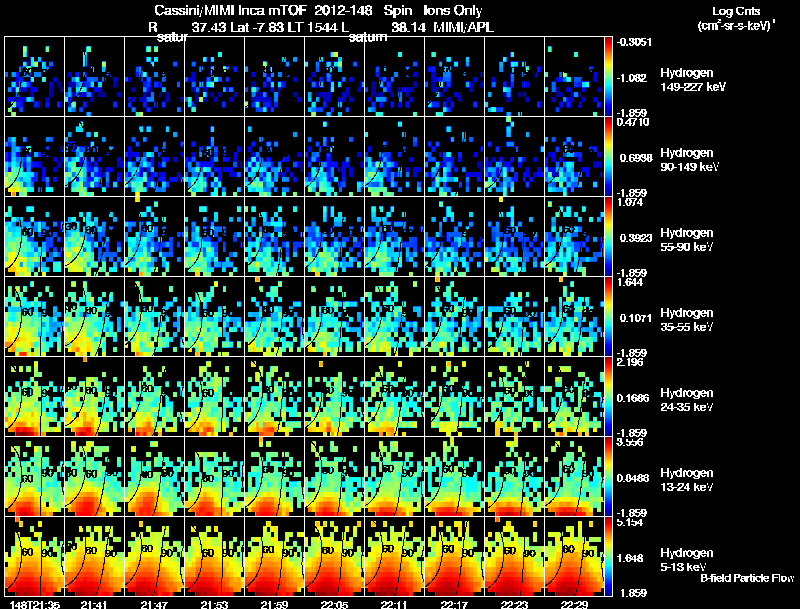Click the "21:59" time axis label

tap(274, 604)
